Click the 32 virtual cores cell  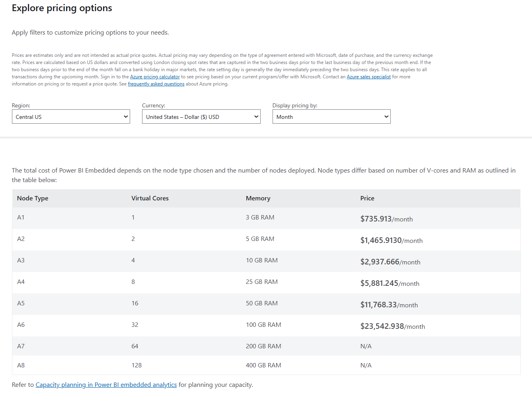(x=135, y=325)
